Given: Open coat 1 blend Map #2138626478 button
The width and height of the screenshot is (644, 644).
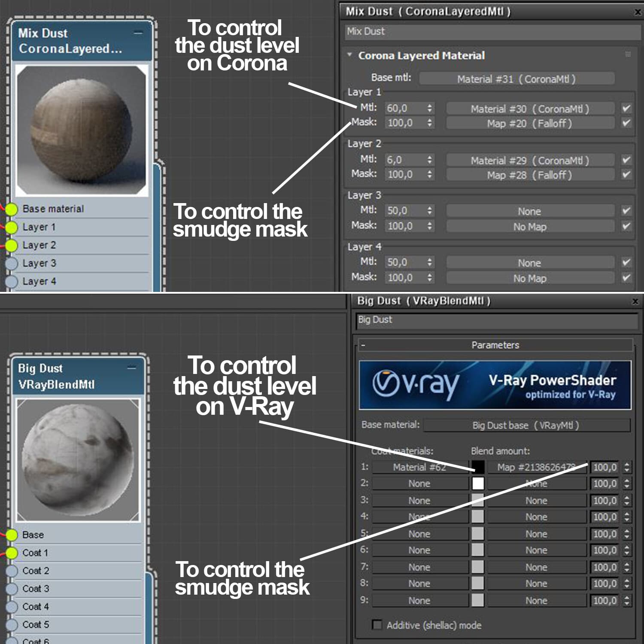Looking at the screenshot, I should click(537, 467).
